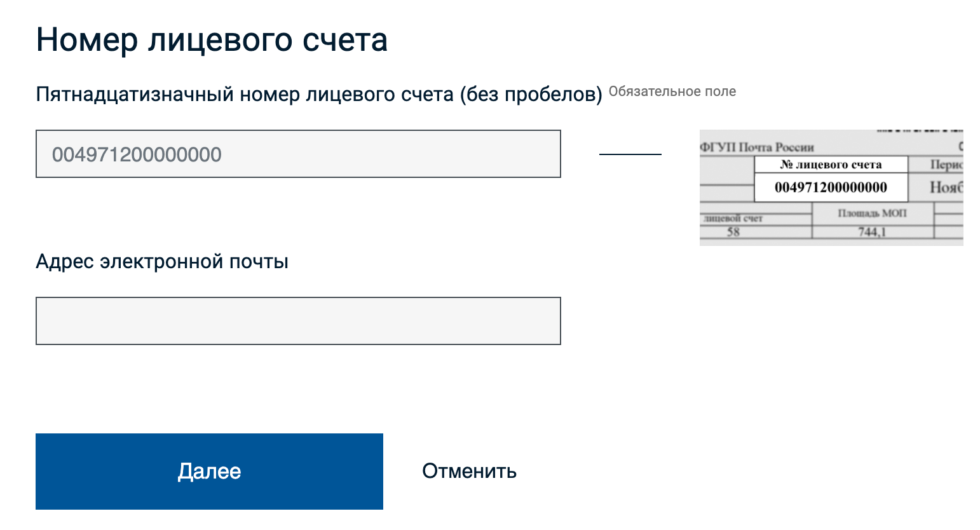The height and width of the screenshot is (530, 980).
Task: Click the Площадь МОП cell in receipt
Action: pyautogui.click(x=872, y=213)
